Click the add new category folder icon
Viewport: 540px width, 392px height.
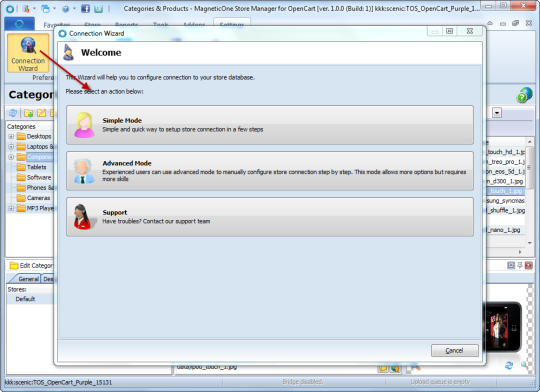pos(29,113)
